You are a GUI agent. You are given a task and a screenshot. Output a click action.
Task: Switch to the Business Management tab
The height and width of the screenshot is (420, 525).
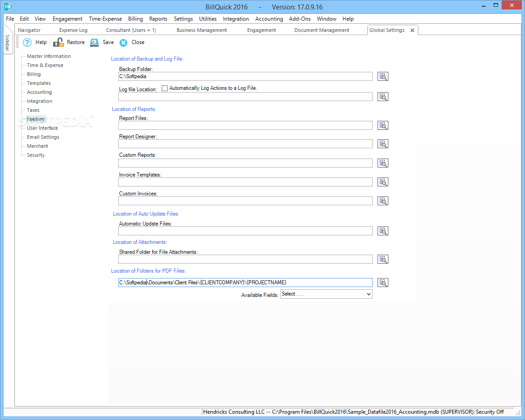[x=201, y=30]
